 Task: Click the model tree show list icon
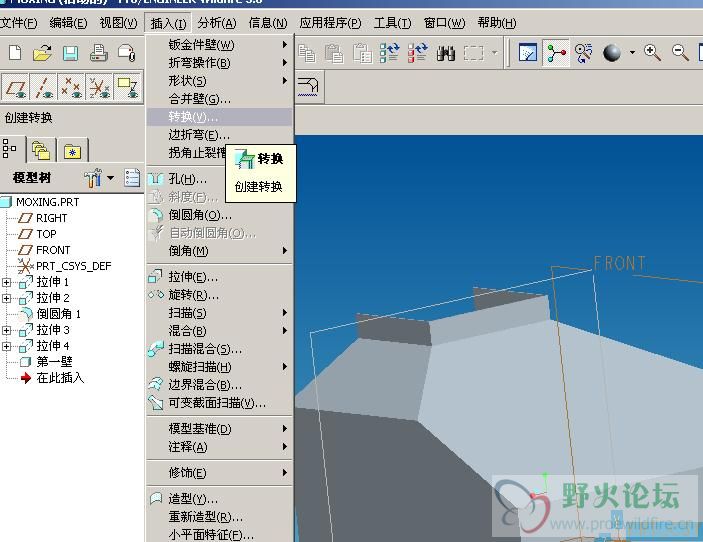click(x=132, y=178)
